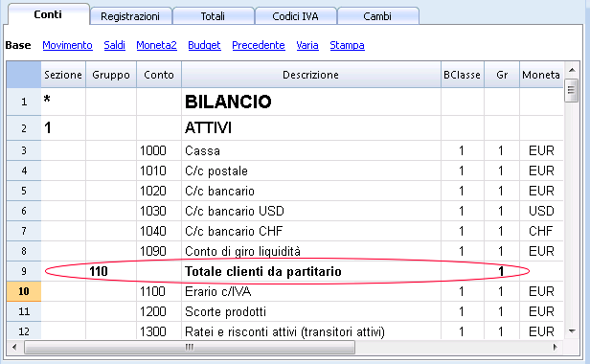Click the vertical scrollbar up arrow

[x=572, y=70]
